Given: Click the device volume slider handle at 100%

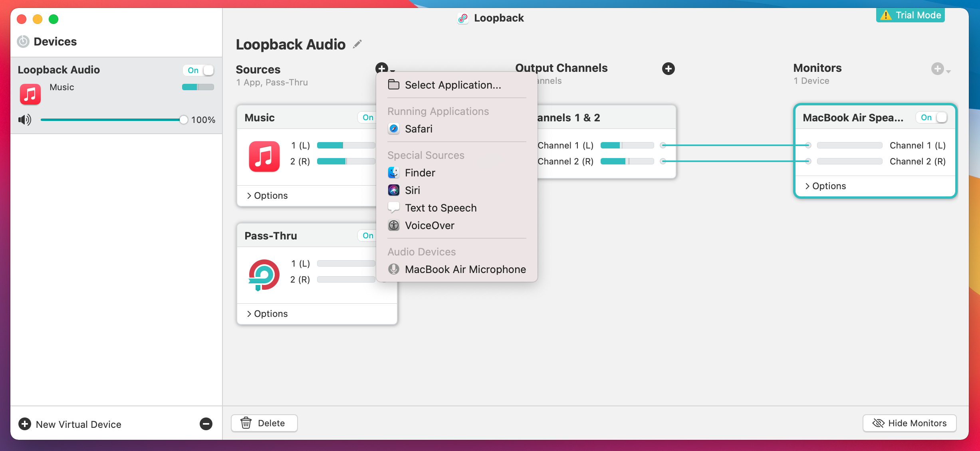Looking at the screenshot, I should 184,120.
